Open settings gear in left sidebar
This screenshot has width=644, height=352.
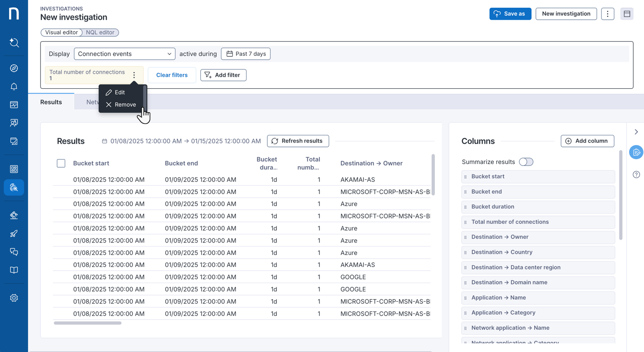pos(14,298)
